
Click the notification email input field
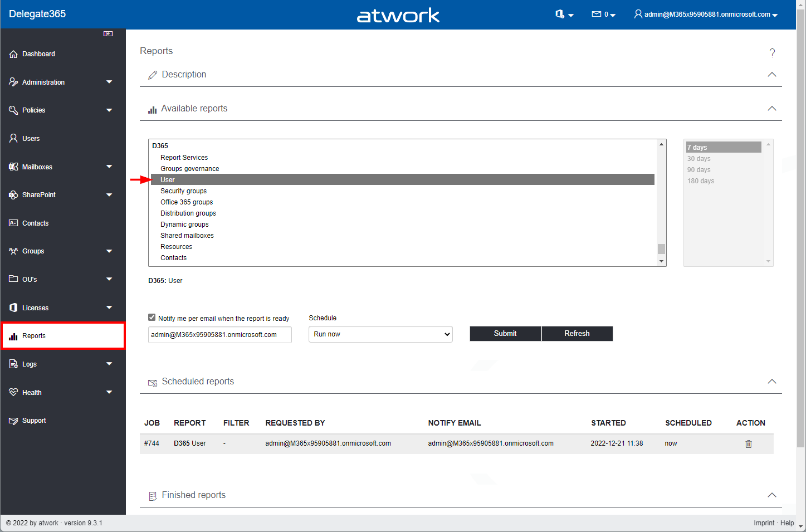tap(219, 335)
